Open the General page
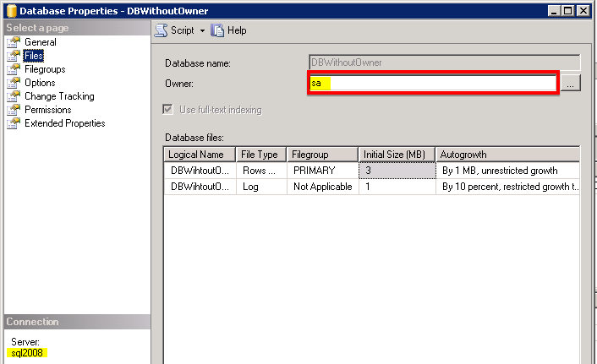The image size is (597, 364). point(41,42)
